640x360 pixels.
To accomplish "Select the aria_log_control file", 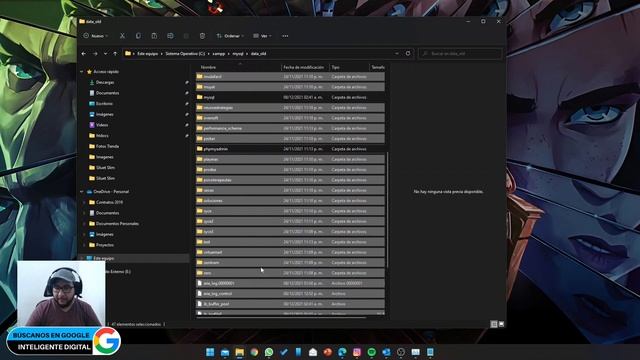I will click(290, 293).
